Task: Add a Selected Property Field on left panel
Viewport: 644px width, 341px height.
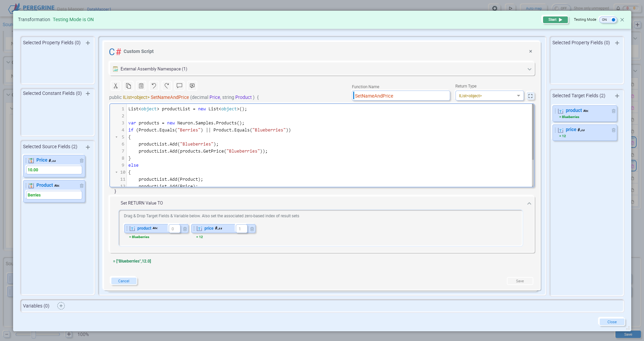Action: point(88,43)
